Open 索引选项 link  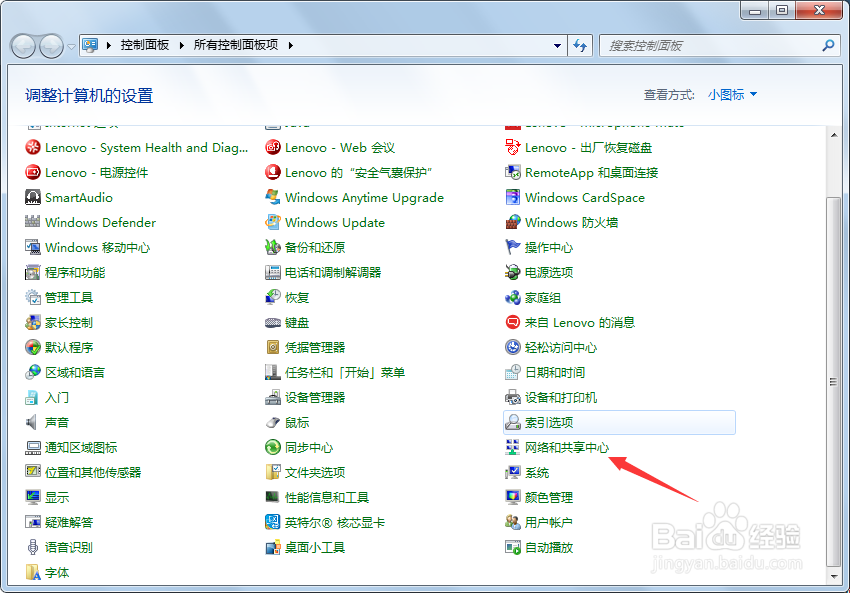tap(549, 422)
